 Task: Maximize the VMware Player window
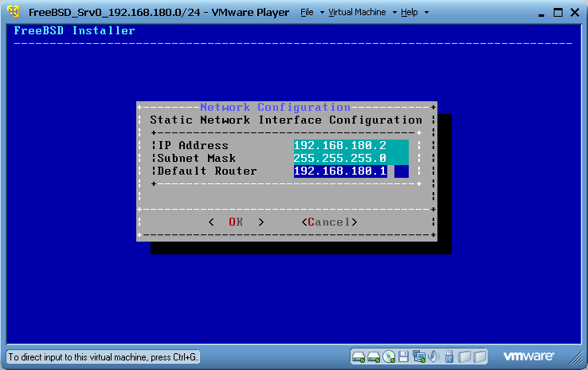558,13
